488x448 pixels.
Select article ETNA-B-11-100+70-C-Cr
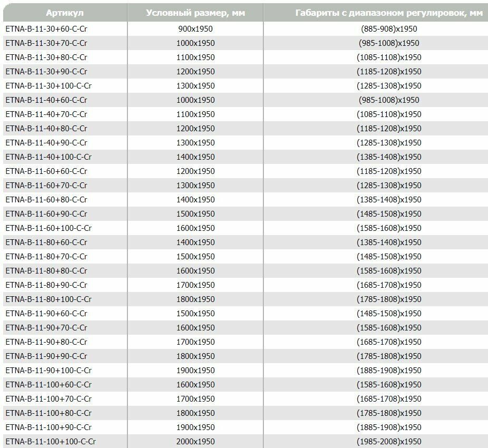[48, 399]
